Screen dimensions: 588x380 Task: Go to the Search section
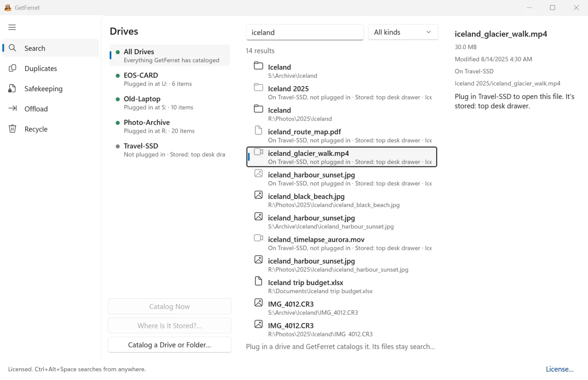[x=51, y=48]
